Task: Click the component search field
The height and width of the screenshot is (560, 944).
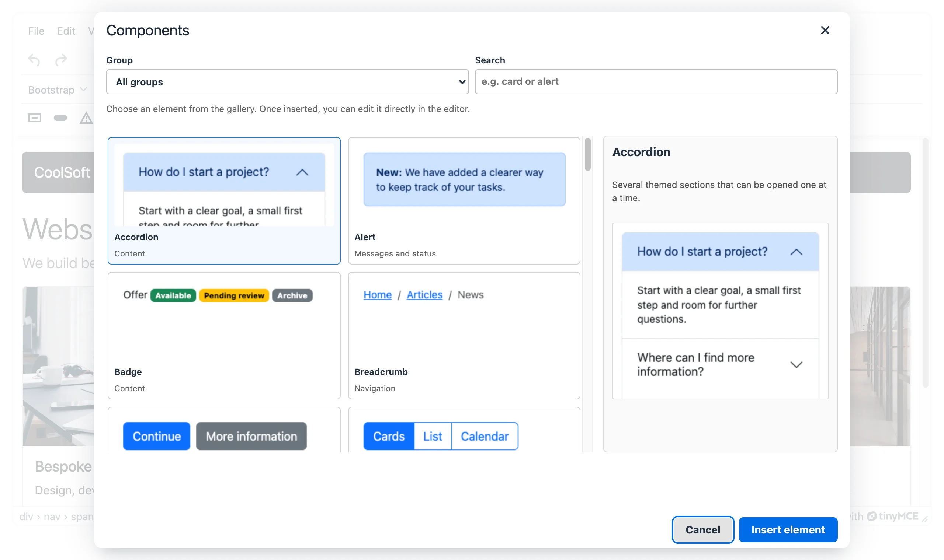Action: [656, 82]
